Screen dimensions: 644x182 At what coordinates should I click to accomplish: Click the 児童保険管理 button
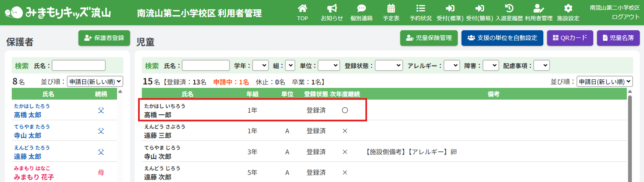428,38
